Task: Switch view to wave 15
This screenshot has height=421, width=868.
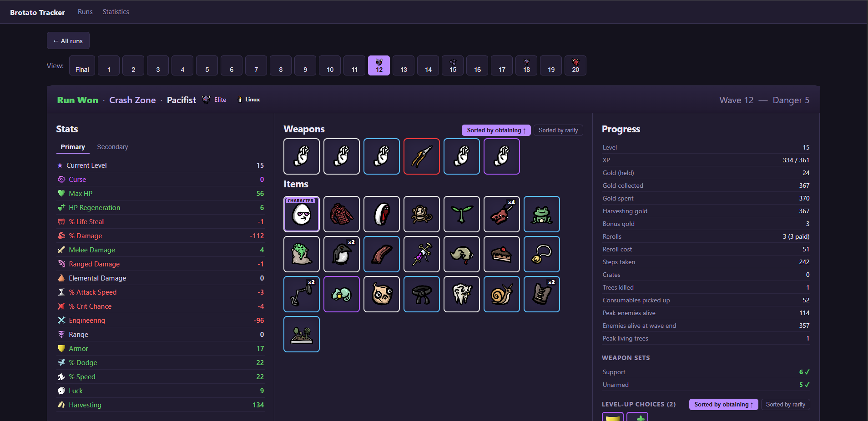Action: coord(453,65)
